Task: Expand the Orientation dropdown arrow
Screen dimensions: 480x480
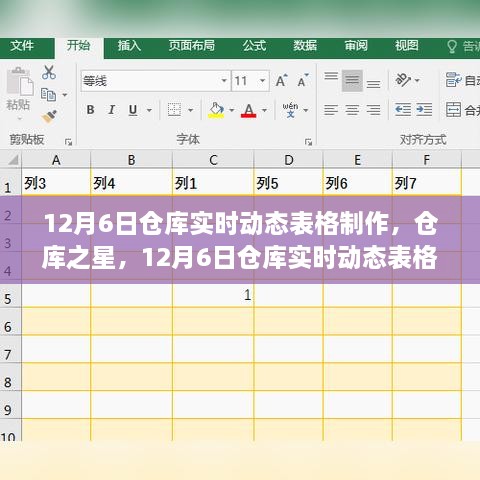Action: pos(417,80)
